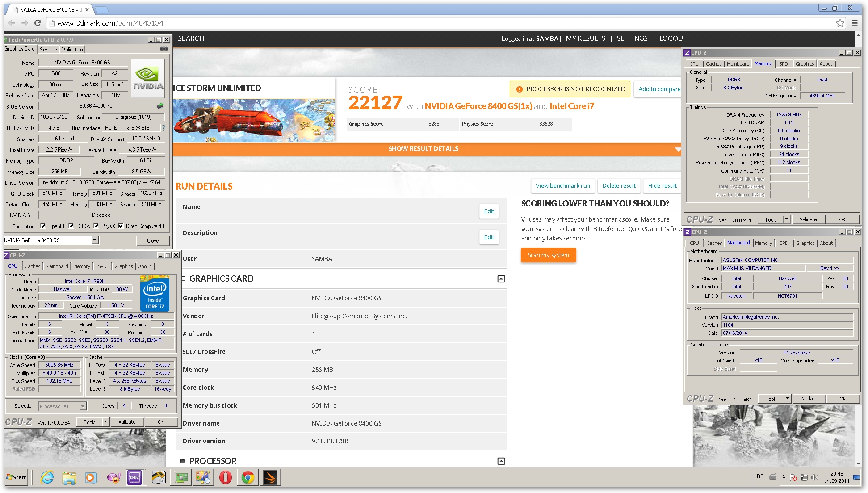Select the CPU-Z taskbar icon
The height and width of the screenshot is (493, 868).
(134, 478)
